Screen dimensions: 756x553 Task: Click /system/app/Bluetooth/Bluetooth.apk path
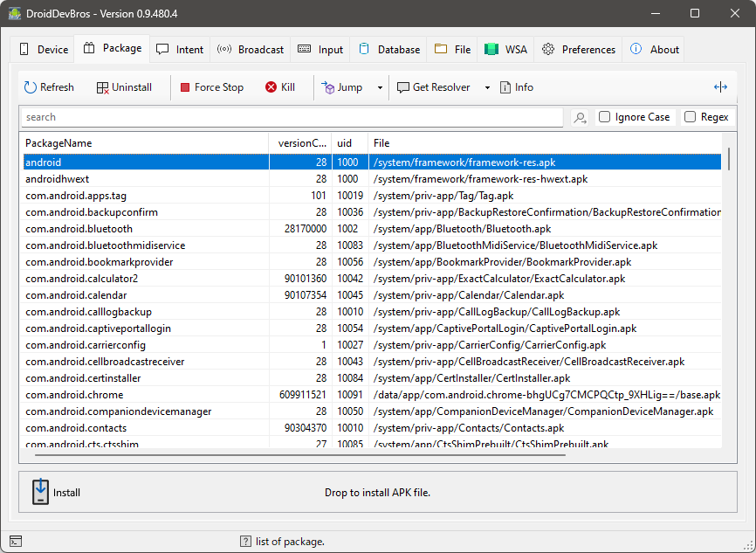coord(462,229)
